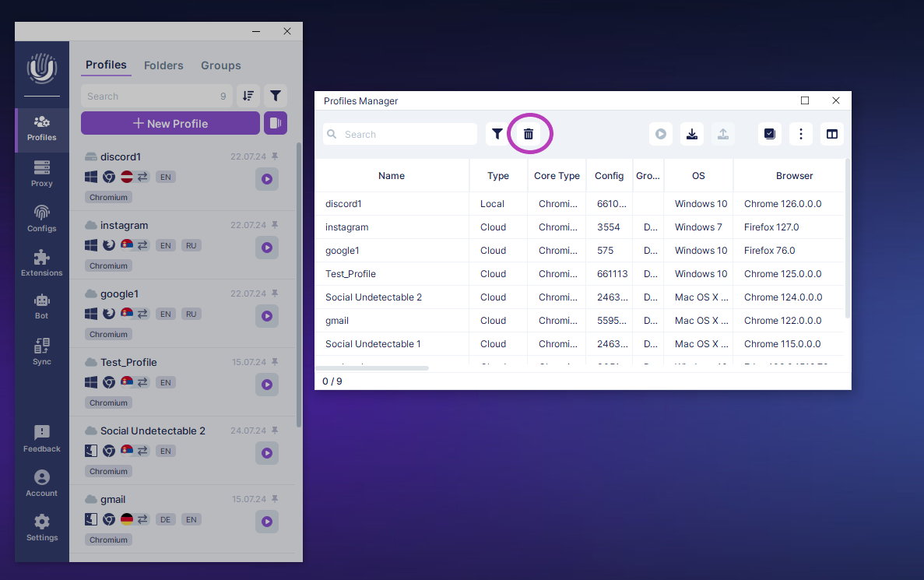924x580 pixels.
Task: Click the download import icon in Profiles Manager
Action: click(x=692, y=134)
